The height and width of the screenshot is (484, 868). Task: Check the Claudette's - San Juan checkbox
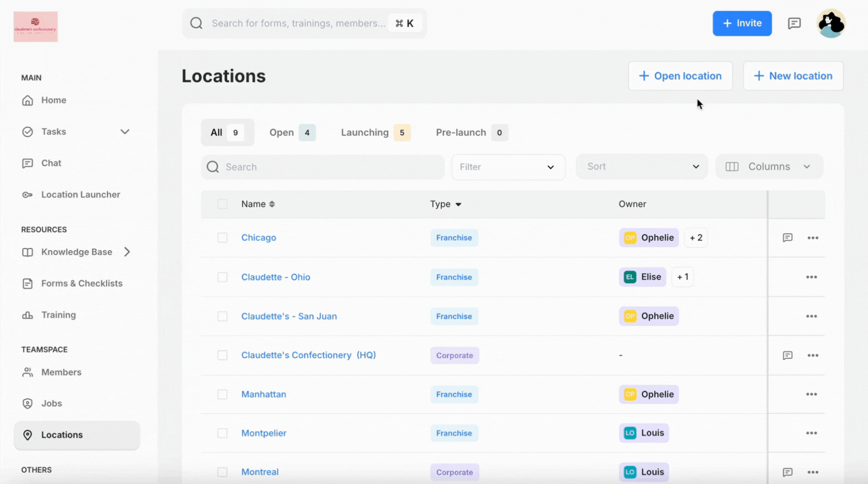[x=222, y=316]
